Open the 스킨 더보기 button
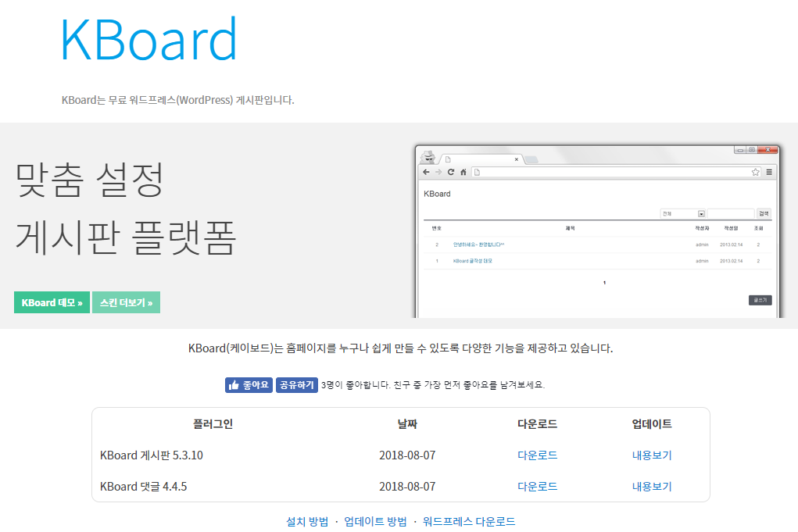The width and height of the screenshot is (798, 532). pos(126,302)
